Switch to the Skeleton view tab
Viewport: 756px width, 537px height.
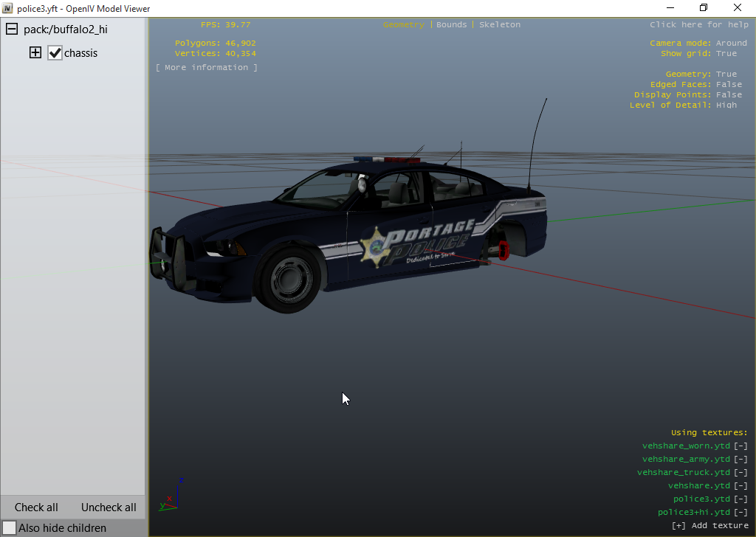pyautogui.click(x=499, y=24)
